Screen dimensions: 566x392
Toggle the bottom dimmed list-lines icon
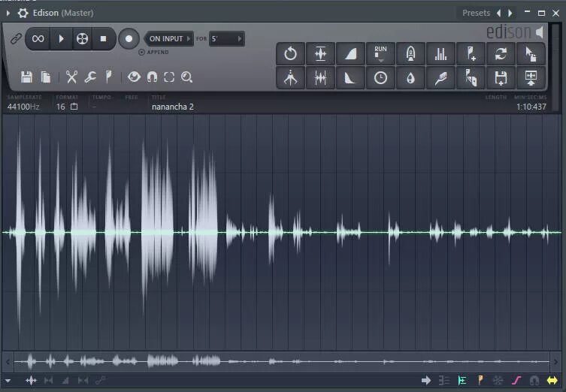tap(444, 380)
